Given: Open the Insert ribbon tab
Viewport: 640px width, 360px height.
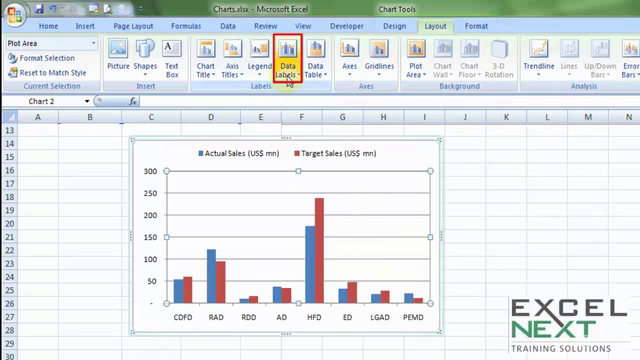Looking at the screenshot, I should click(85, 26).
